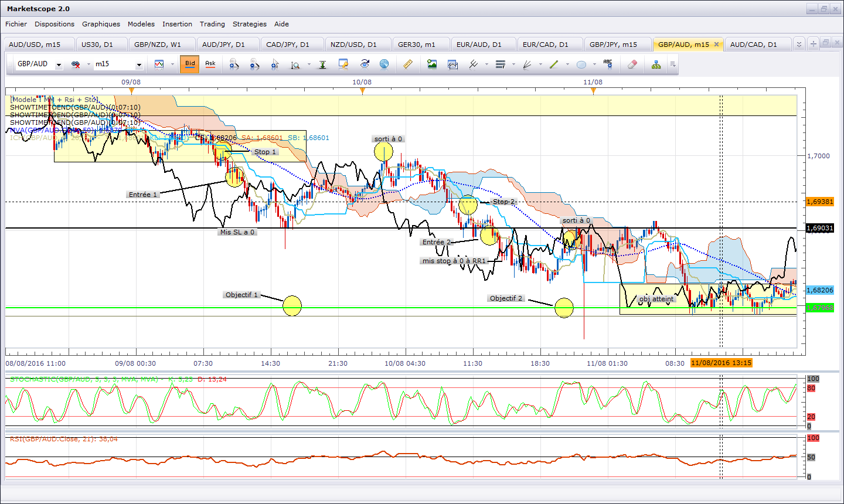Screen dimensions: 844x504
Task: Switch to EUR/CAD, D1 tab
Action: point(550,45)
